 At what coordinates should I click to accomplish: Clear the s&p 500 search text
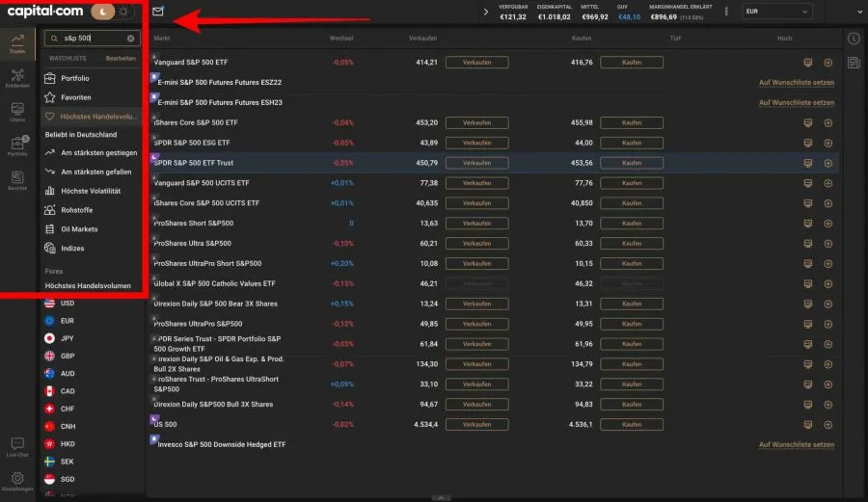[x=130, y=39]
